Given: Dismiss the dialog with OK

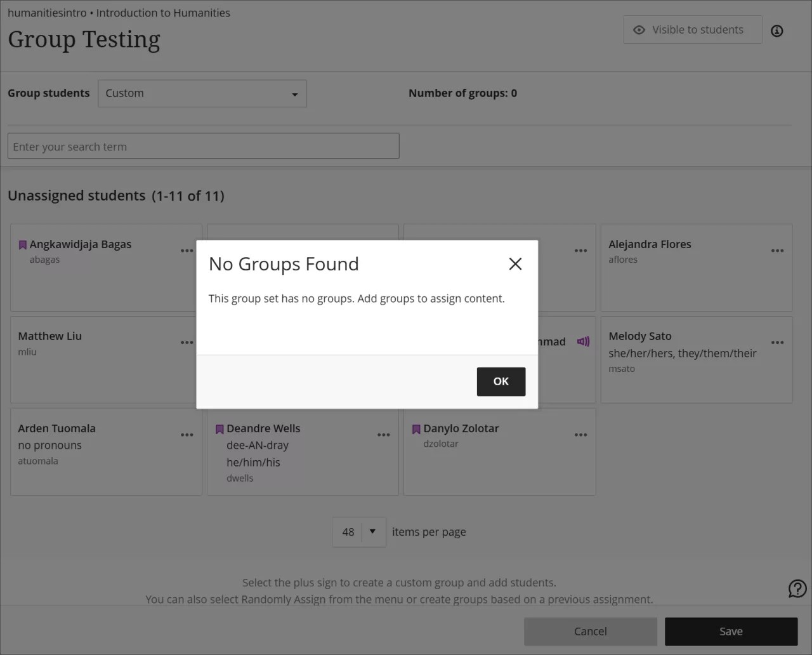Looking at the screenshot, I should click(501, 381).
